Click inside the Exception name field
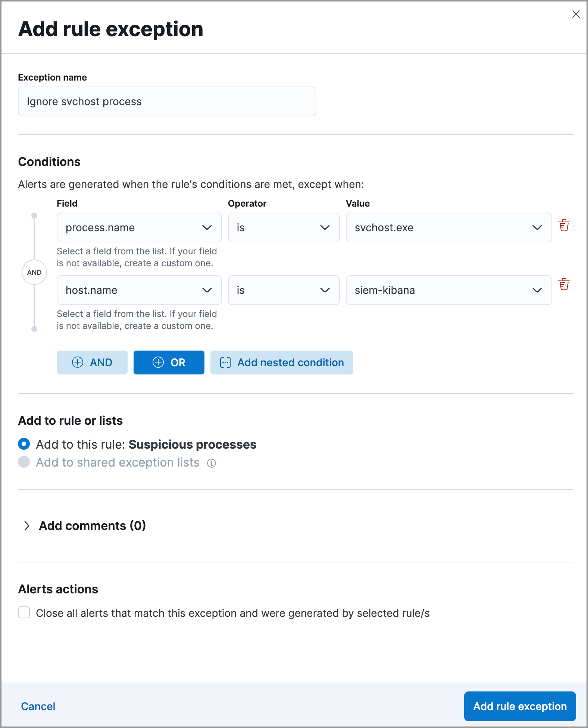 (167, 101)
